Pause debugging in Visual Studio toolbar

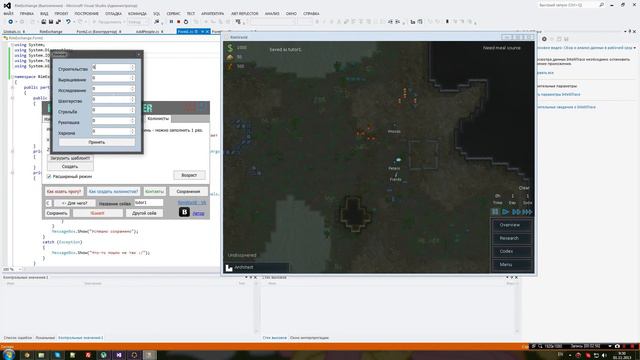point(171,22)
